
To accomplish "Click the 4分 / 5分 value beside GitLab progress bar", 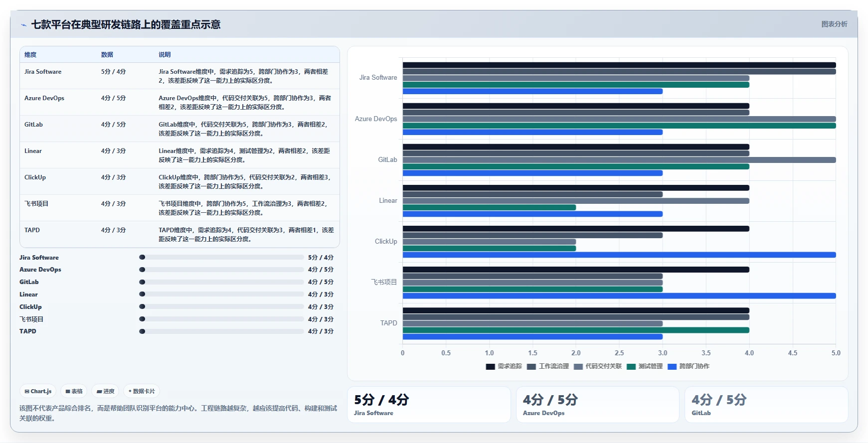I will pos(321,282).
